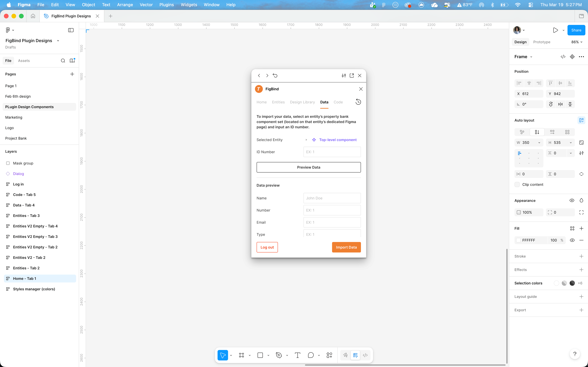Expand the FigBind Plugin Designs file menu
This screenshot has height=367, width=588.
click(58, 41)
